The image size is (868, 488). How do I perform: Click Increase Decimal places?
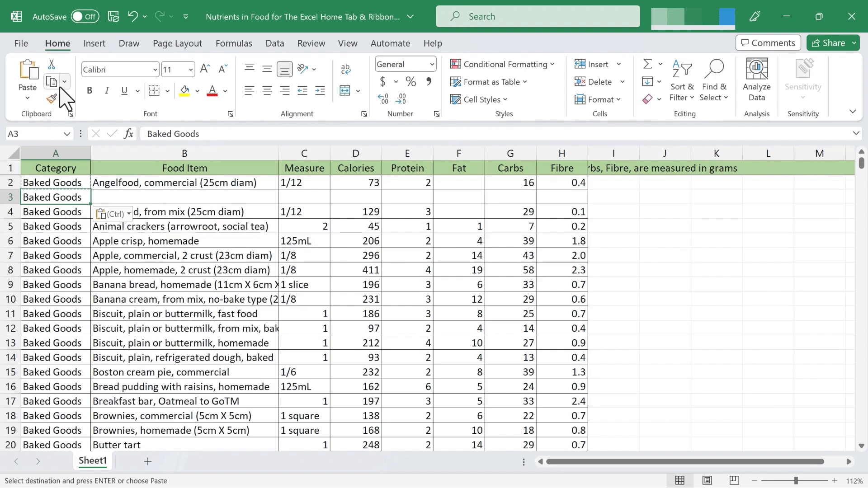tap(383, 97)
